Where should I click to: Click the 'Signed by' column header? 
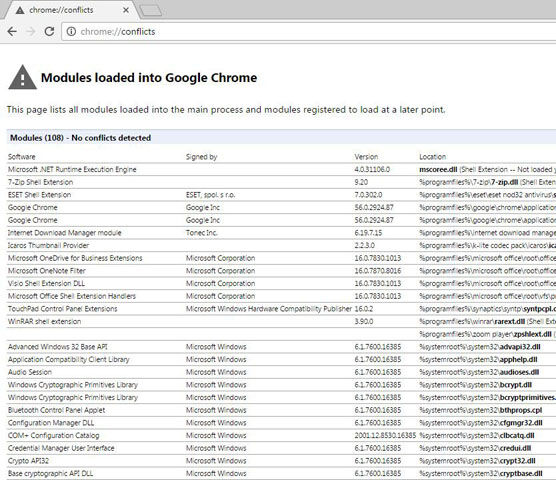click(x=201, y=157)
